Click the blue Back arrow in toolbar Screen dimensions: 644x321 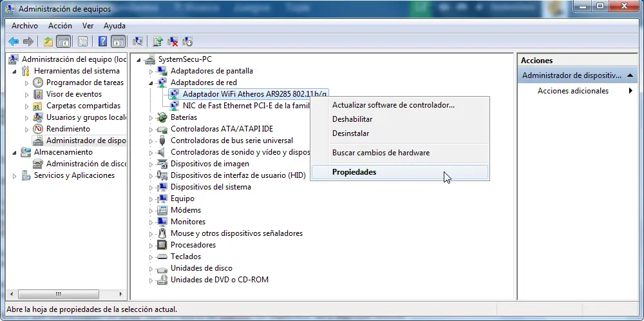click(x=14, y=41)
